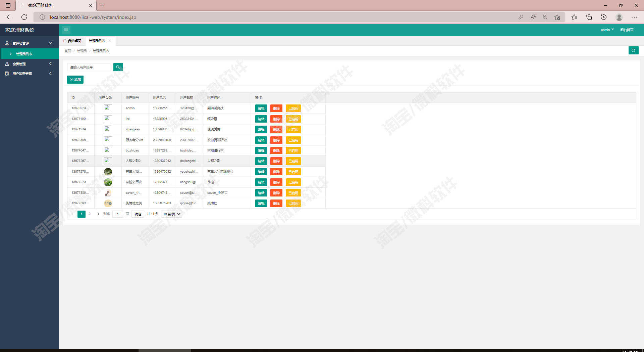
Task: Reload the page via the browser refresh icon
Action: [24, 17]
